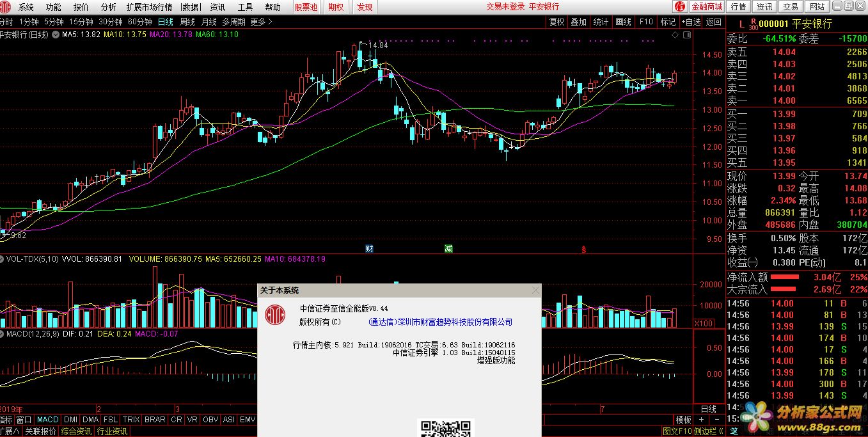Close the 关于本系统 dialog
Screen dimensions: 868x437
[x=535, y=290]
